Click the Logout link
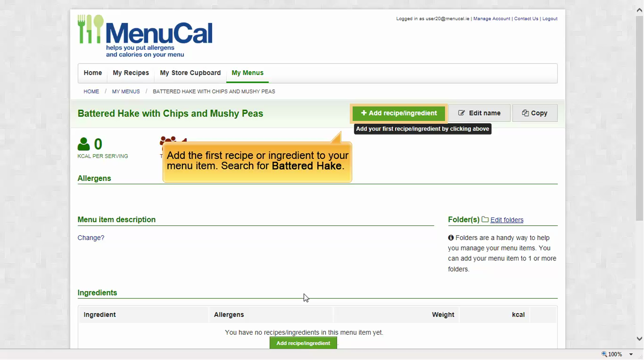Screen dimensions: 644x360 pos(549,19)
